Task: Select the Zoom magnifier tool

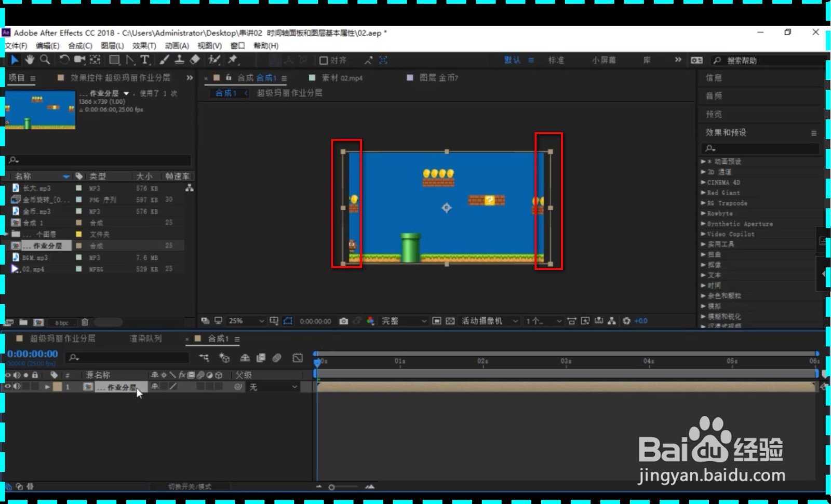Action: 45,60
